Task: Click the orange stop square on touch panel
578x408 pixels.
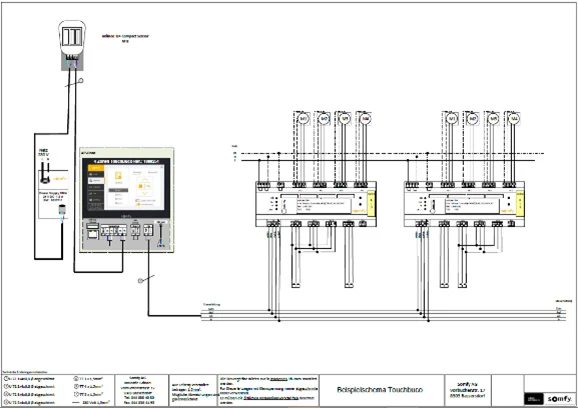Action: tap(140, 186)
